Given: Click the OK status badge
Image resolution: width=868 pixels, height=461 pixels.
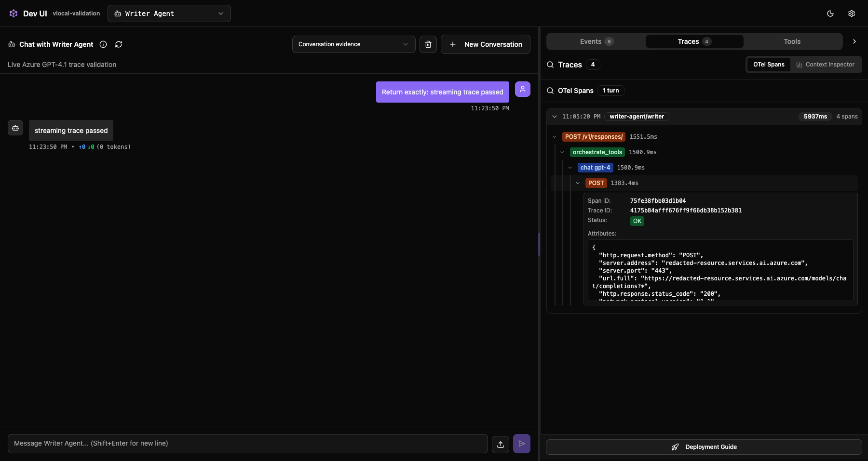Looking at the screenshot, I should [637, 221].
